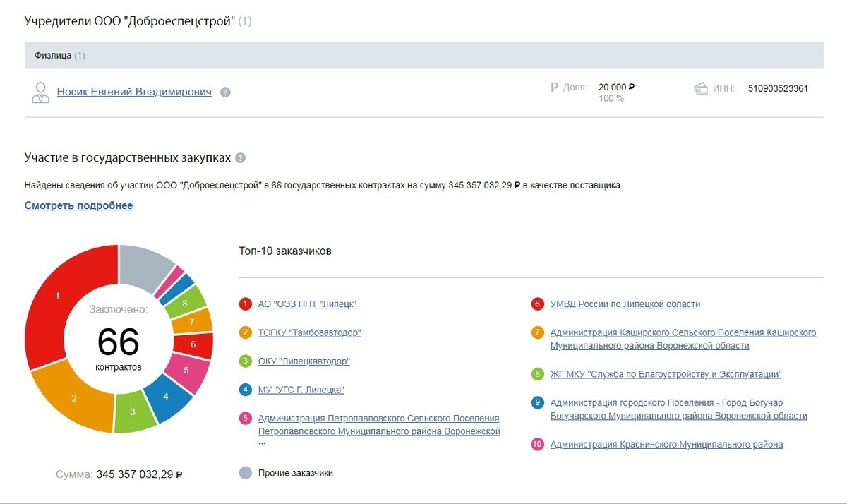Click green legend marker number 8

(537, 374)
